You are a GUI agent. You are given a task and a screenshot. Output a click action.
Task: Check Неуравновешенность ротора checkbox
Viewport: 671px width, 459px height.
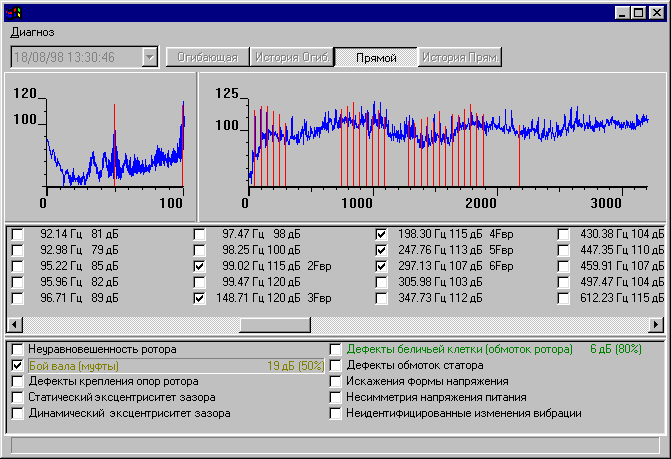(x=18, y=349)
